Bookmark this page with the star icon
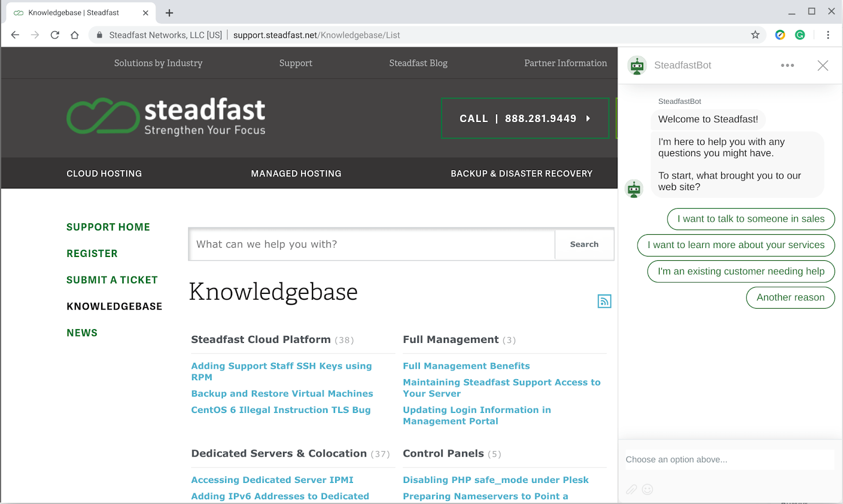The height and width of the screenshot is (504, 843). click(x=755, y=35)
